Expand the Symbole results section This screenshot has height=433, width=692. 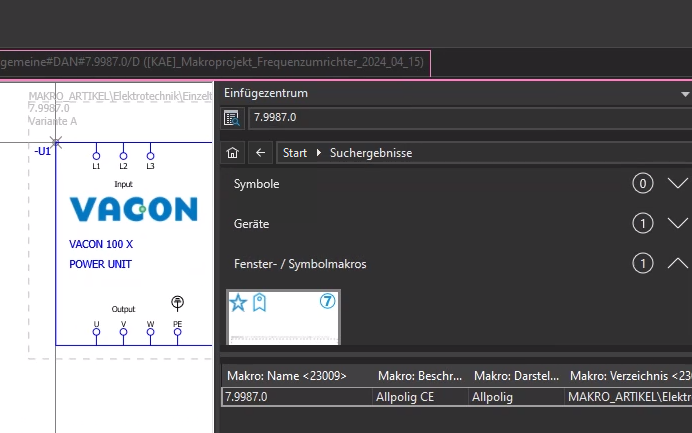(x=677, y=184)
